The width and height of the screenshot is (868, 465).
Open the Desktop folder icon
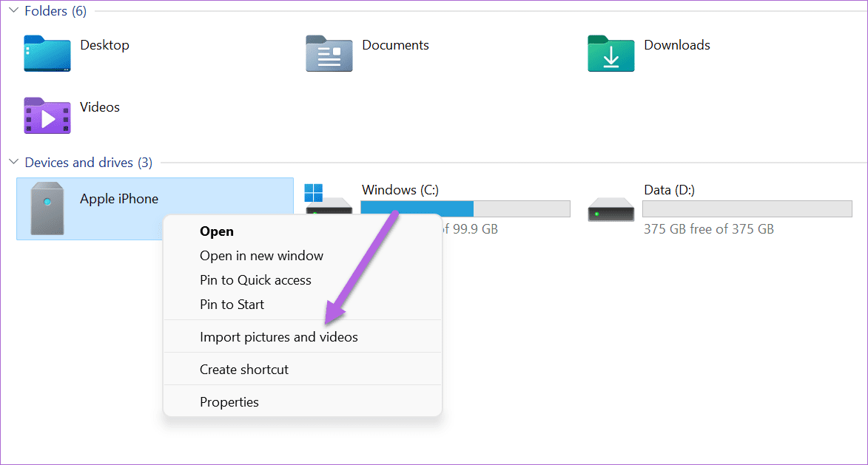[x=47, y=54]
